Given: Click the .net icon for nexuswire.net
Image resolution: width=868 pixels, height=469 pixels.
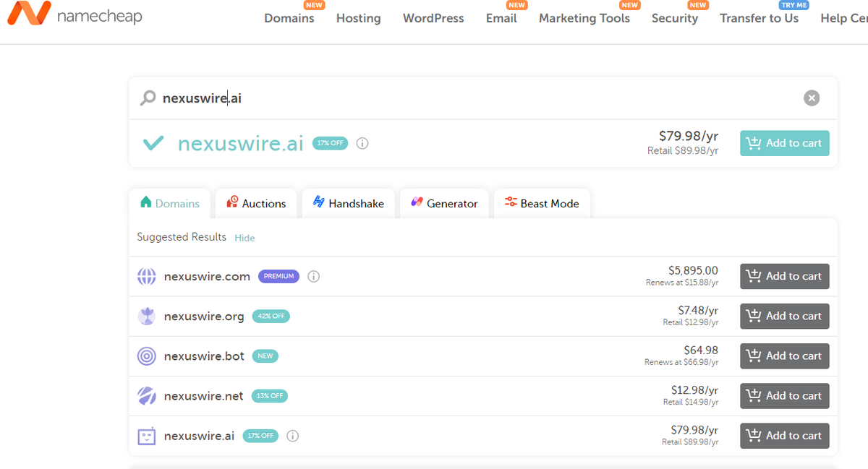Looking at the screenshot, I should pos(147,395).
